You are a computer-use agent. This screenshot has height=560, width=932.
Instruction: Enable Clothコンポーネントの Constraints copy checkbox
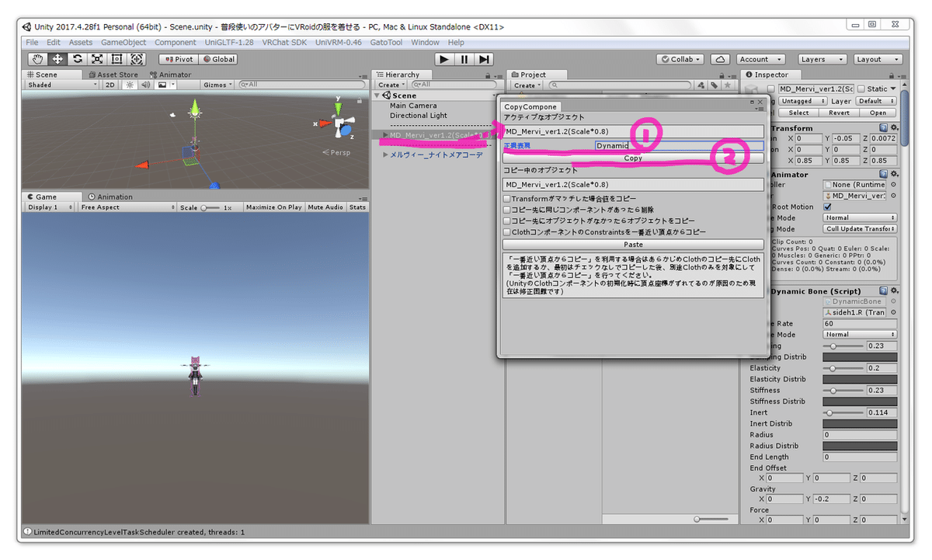[x=507, y=231]
